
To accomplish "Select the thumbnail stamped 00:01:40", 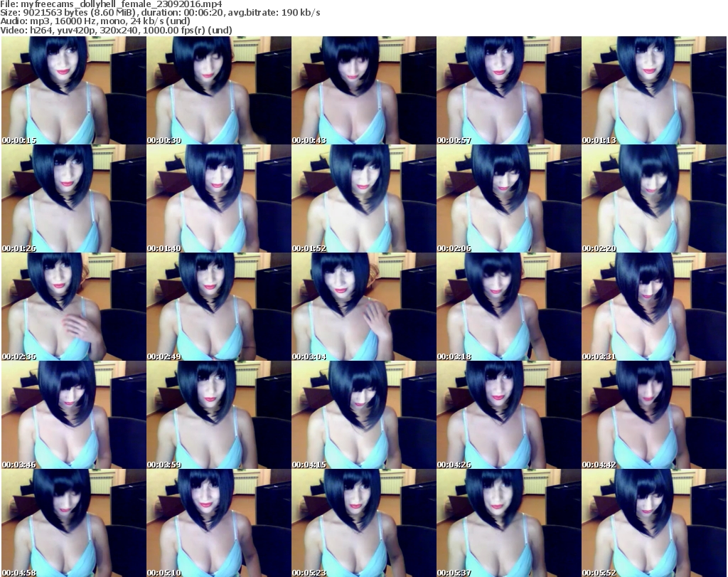I will pyautogui.click(x=219, y=198).
